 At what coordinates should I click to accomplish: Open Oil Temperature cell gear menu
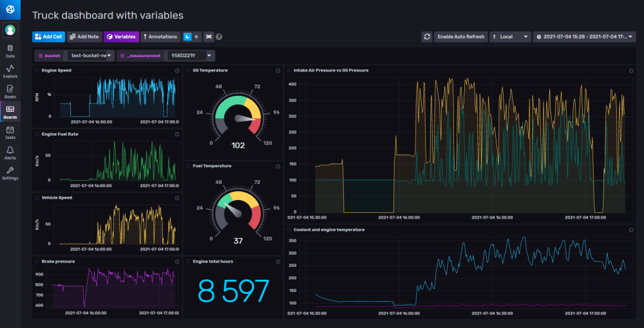click(278, 71)
